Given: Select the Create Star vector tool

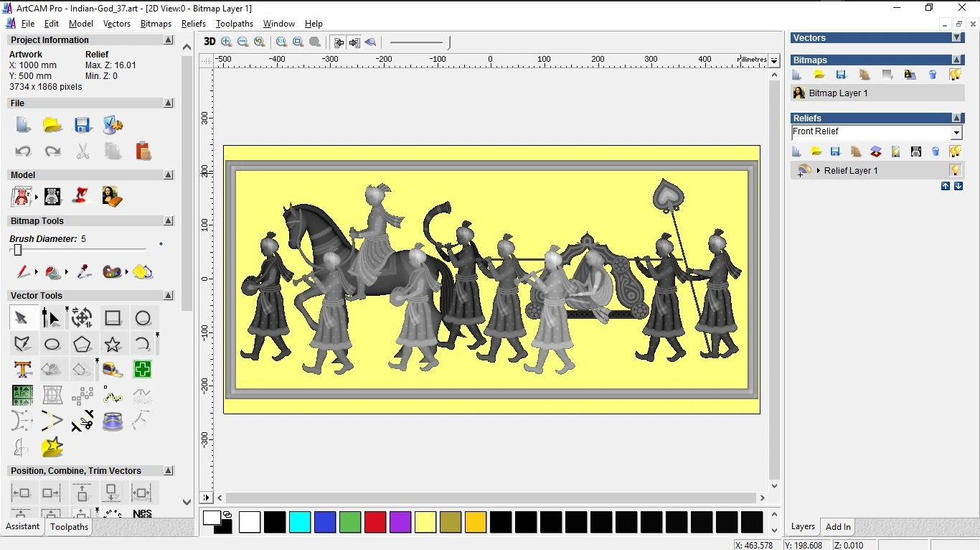Looking at the screenshot, I should tap(113, 344).
